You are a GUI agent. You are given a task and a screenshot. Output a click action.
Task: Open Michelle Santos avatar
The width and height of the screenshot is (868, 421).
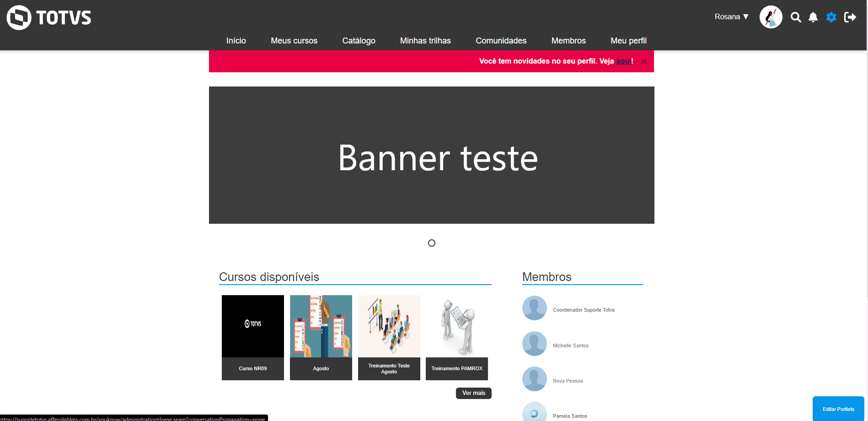point(535,344)
